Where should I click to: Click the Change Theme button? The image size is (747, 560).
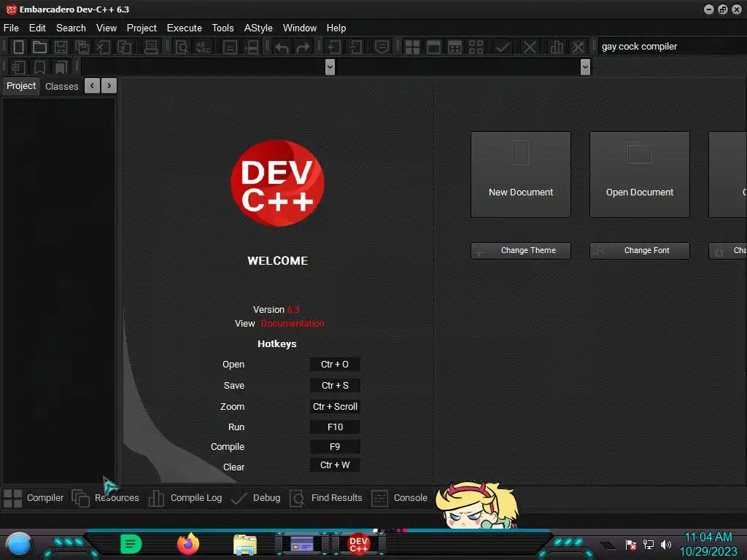tap(521, 251)
